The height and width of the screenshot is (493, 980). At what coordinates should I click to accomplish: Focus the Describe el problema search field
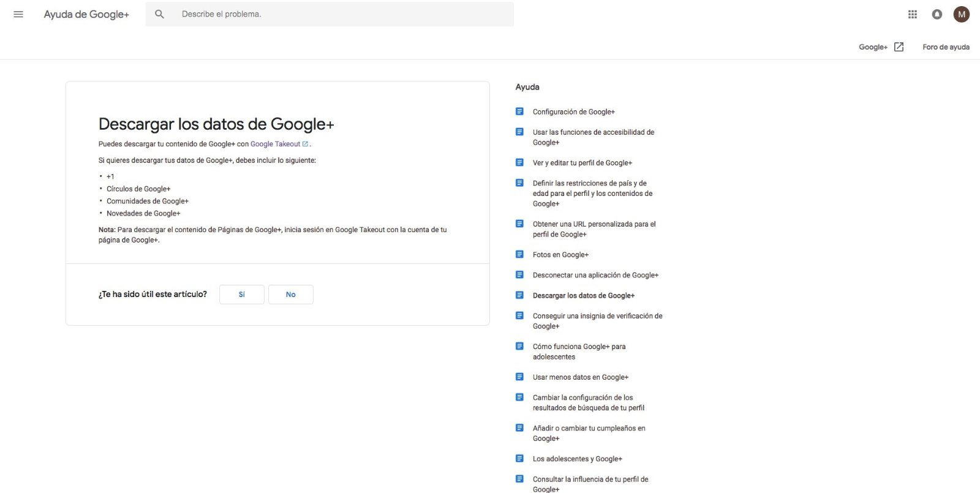330,14
